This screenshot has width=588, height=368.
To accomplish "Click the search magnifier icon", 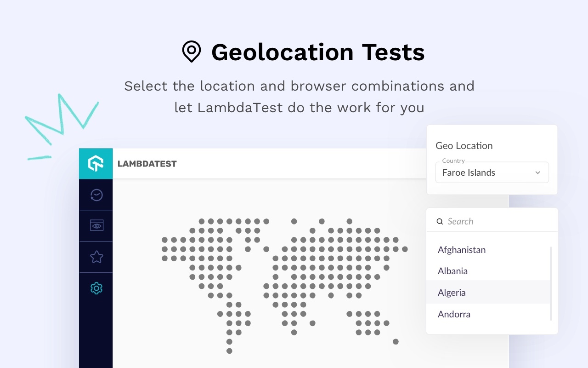I will point(440,221).
